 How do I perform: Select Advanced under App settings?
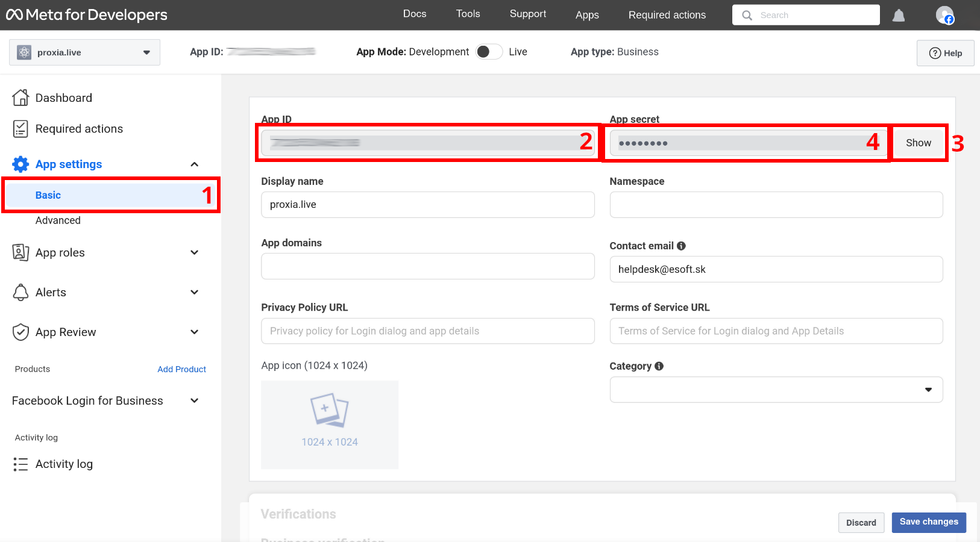[x=58, y=220]
